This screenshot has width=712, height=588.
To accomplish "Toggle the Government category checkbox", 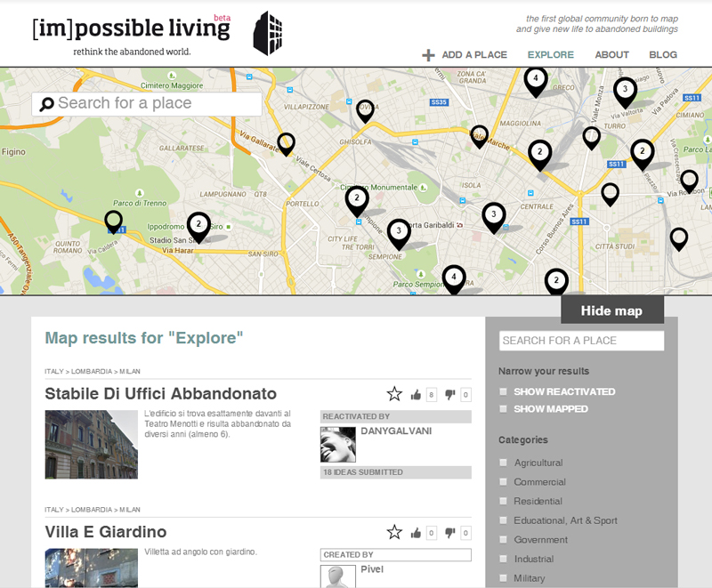I will 503,539.
